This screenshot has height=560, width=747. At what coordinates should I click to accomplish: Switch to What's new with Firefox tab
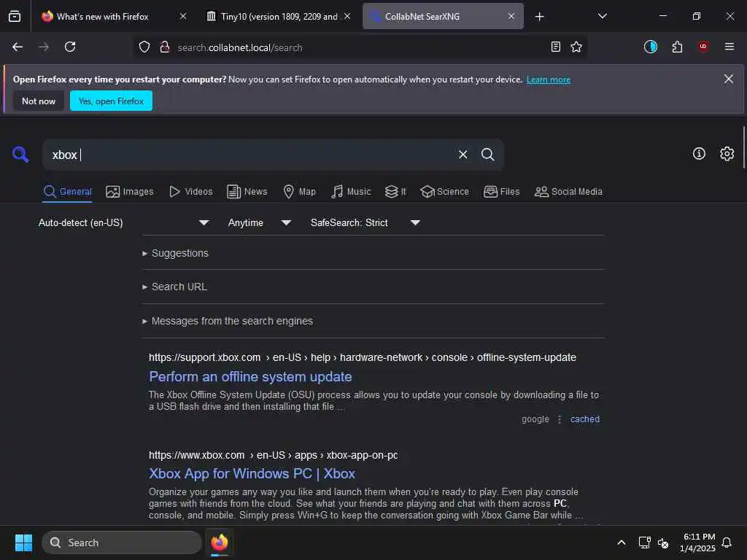click(x=103, y=17)
